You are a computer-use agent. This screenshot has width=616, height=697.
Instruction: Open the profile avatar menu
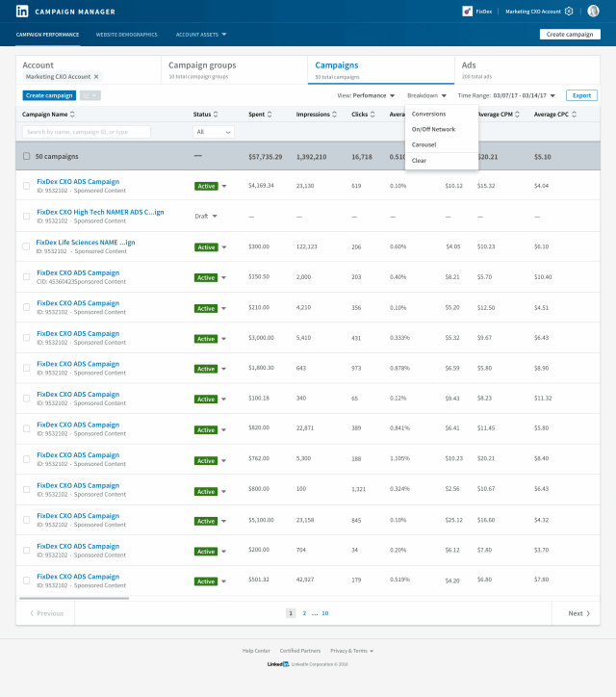(x=593, y=12)
